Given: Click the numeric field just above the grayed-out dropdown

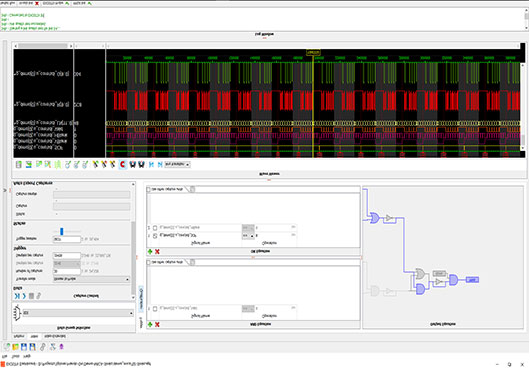Looking at the screenshot, I should tap(67, 255).
